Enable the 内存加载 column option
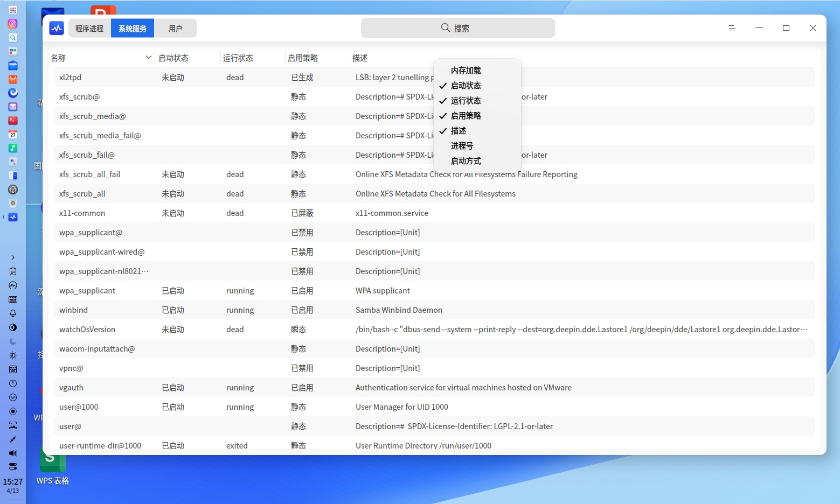840x504 pixels. pyautogui.click(x=477, y=71)
